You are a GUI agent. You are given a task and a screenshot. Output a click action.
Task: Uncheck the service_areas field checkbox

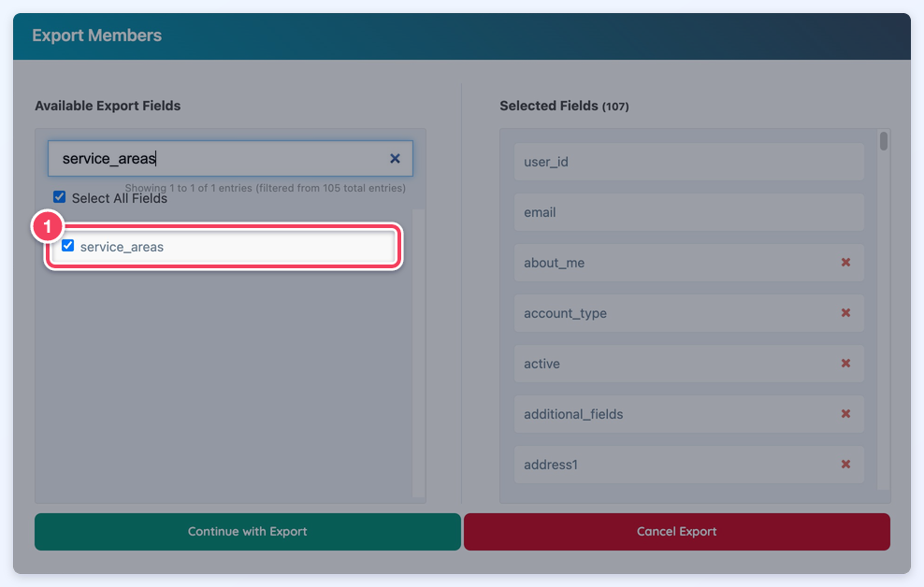(x=67, y=246)
